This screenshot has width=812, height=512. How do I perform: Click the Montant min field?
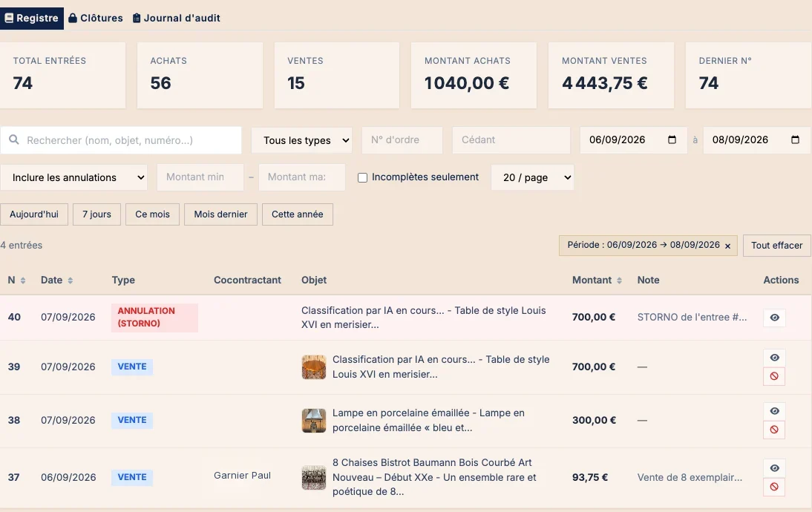200,177
